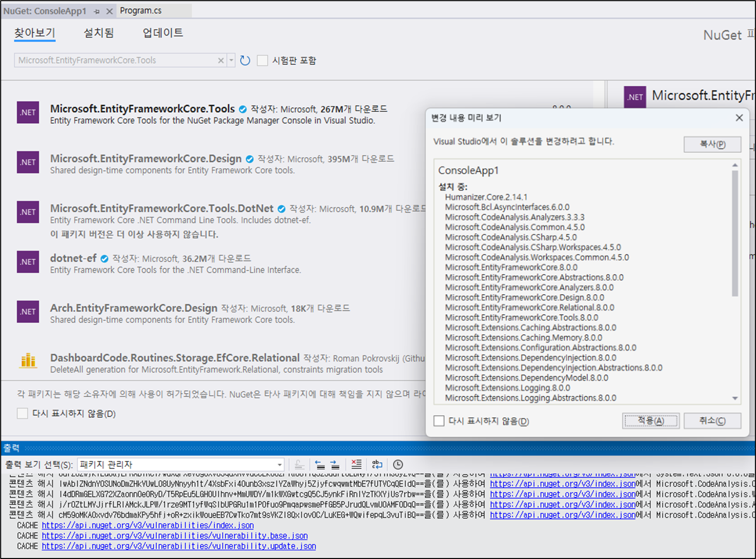This screenshot has width=756, height=559.
Task: Click Microsoft.Extensions.DependencyModel.8.0.0 in install list
Action: [526, 378]
